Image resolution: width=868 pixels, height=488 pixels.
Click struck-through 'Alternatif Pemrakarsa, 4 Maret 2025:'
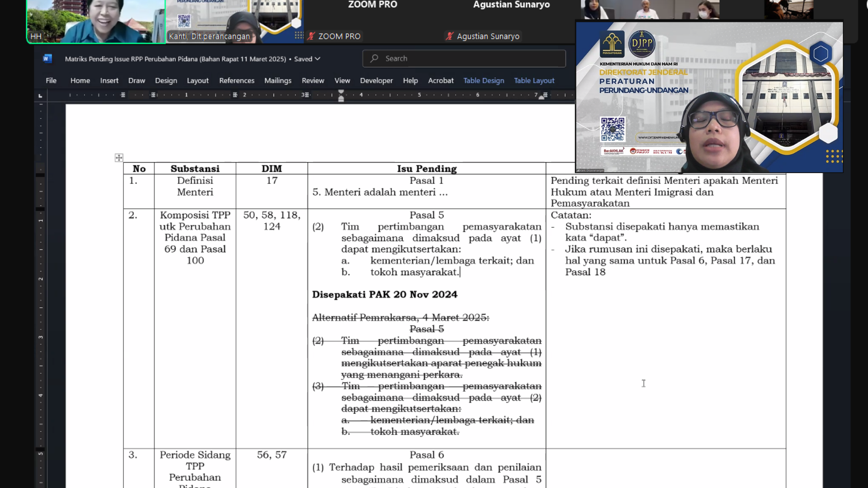tap(401, 317)
